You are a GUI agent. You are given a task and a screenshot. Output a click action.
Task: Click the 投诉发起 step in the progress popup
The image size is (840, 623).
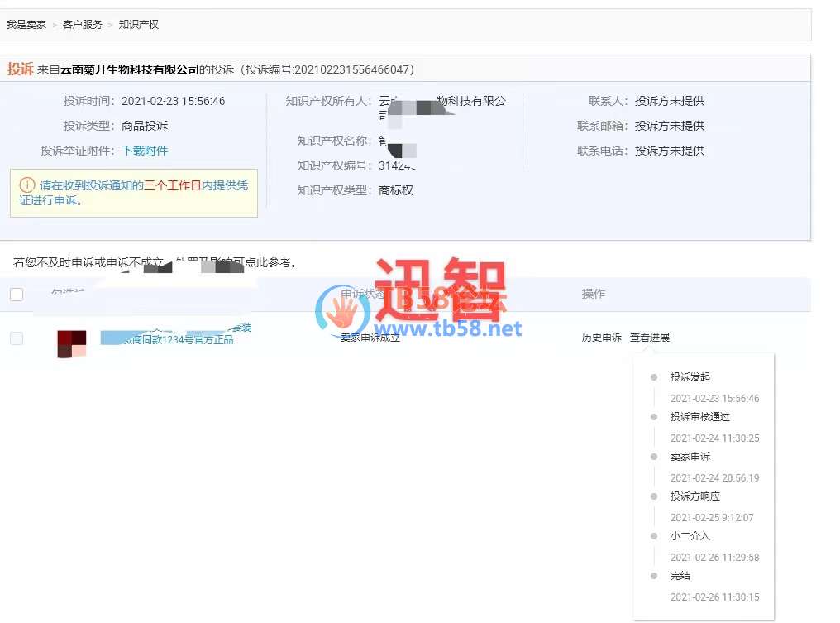pos(690,377)
